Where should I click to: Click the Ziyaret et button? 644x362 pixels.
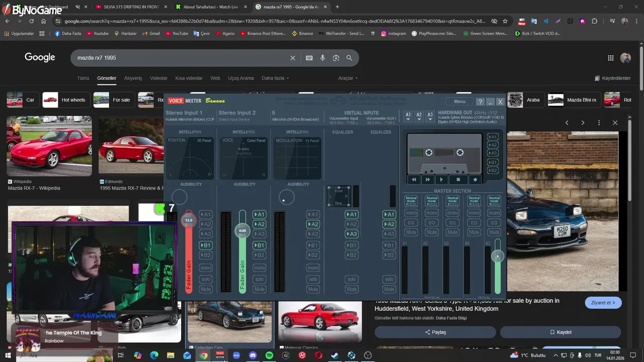click(x=603, y=303)
